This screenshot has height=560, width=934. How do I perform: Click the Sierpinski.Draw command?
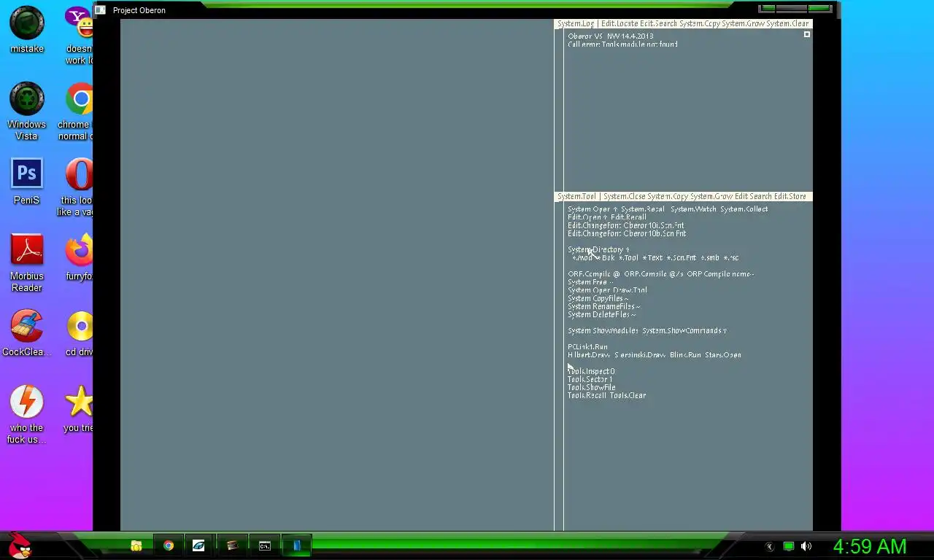coord(640,355)
